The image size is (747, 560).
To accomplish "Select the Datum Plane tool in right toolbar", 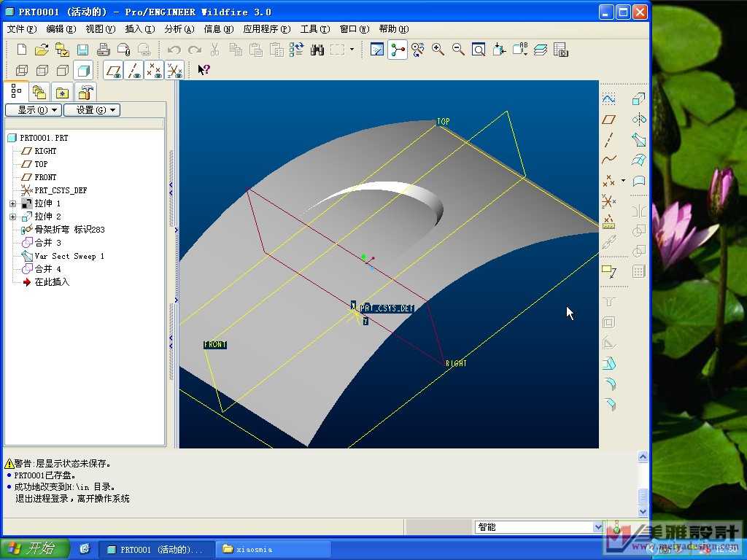I will (609, 119).
